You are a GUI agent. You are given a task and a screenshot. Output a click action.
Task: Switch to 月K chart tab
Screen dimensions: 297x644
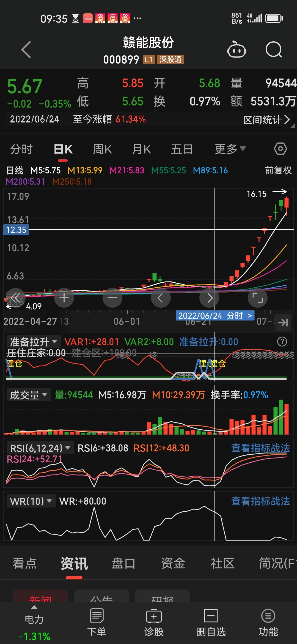[142, 149]
